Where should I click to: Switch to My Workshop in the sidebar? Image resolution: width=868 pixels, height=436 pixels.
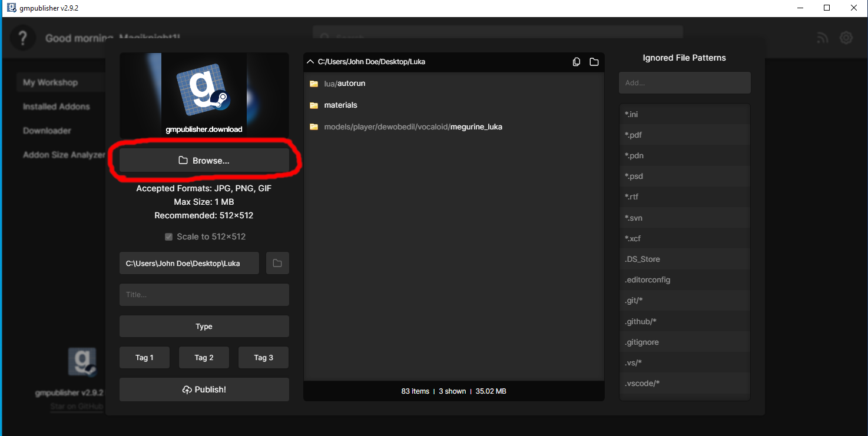pos(61,82)
